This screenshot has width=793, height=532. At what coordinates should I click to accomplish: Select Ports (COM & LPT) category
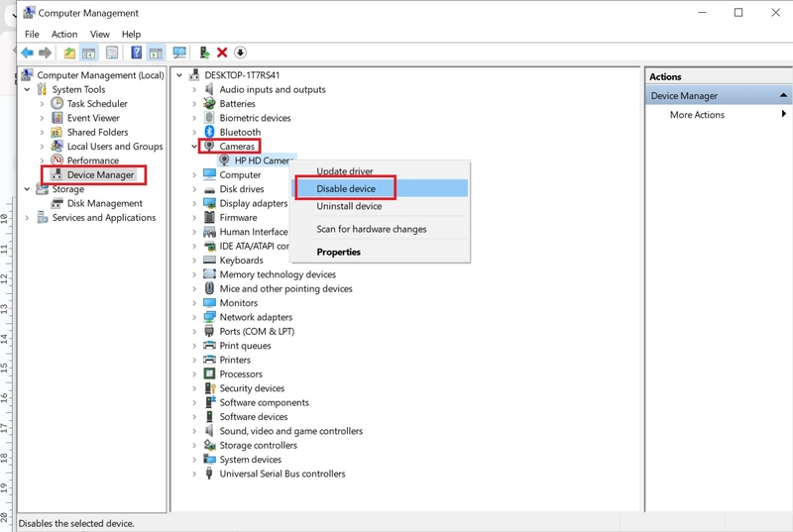257,332
